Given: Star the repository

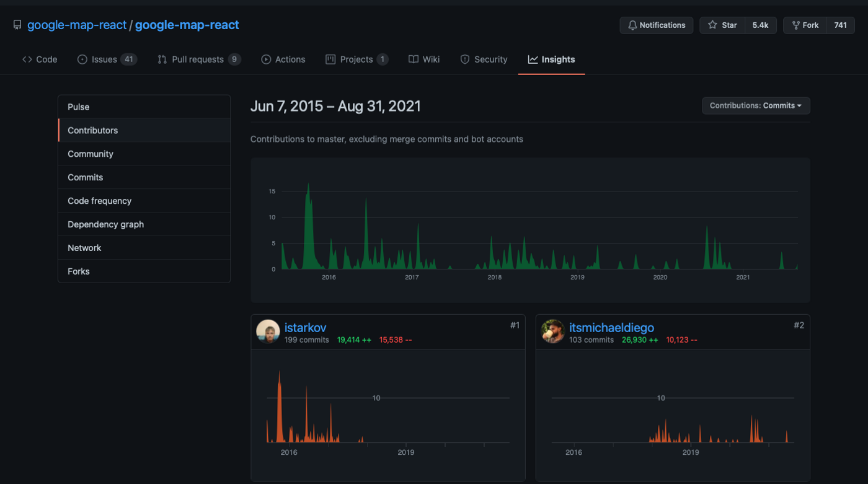Looking at the screenshot, I should coord(722,25).
